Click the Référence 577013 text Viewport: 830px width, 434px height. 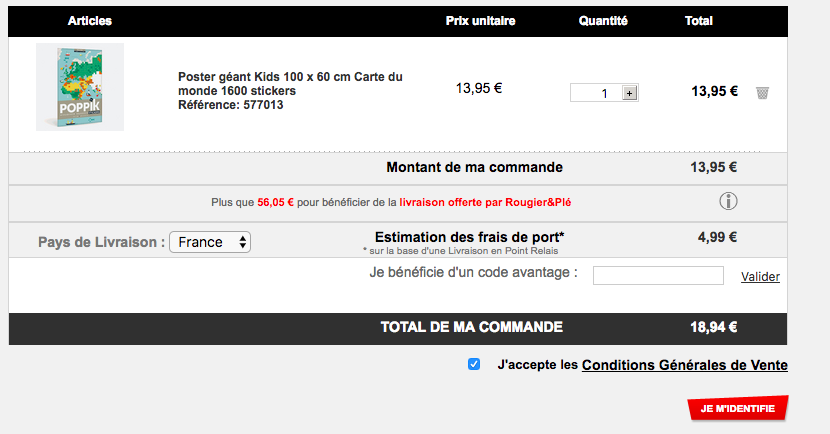pyautogui.click(x=230, y=105)
